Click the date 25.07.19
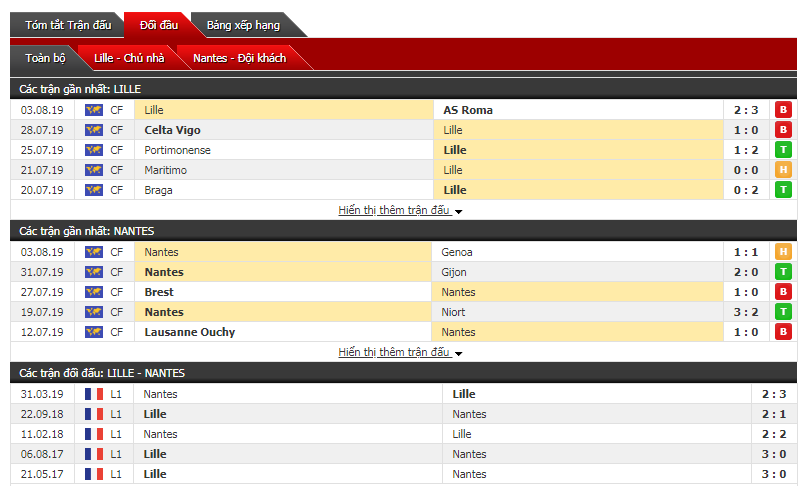Screen dimensions: 800x486 [x=42, y=150]
